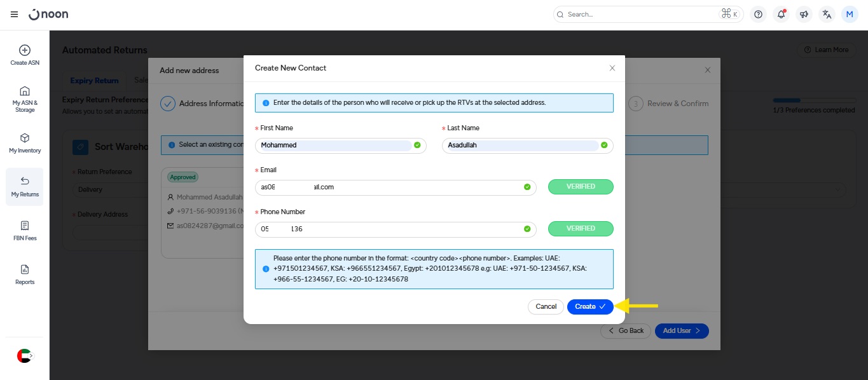
Task: Select the UAE flag country switcher
Action: pos(24,356)
